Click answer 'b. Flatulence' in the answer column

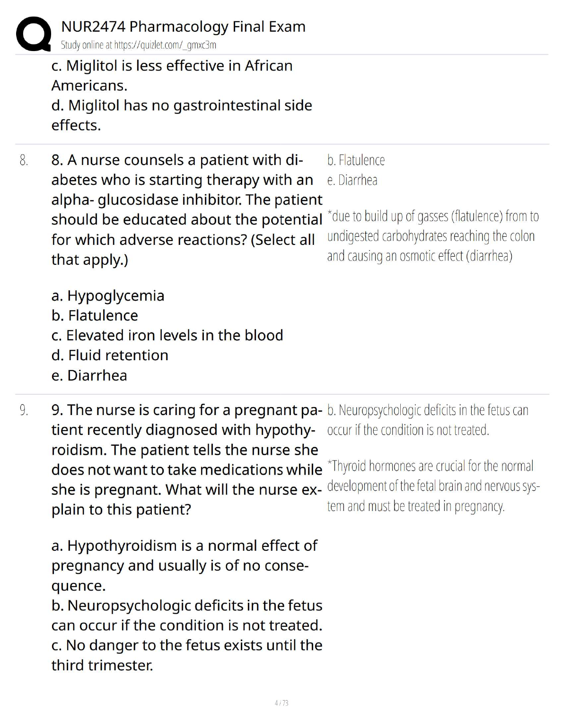(x=356, y=160)
